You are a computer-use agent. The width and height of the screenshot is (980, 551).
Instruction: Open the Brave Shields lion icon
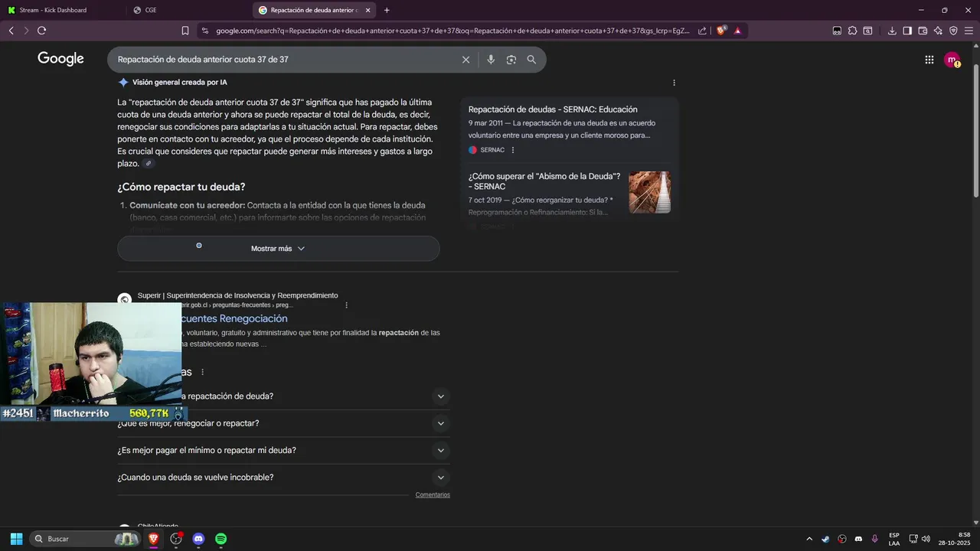721,31
